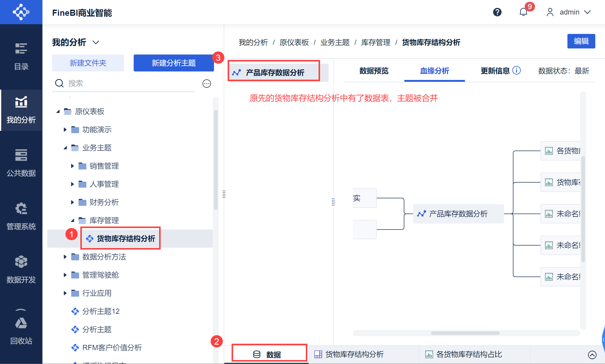Image resolution: width=605 pixels, height=364 pixels.
Task: Click the 更新信息 info circle icon
Action: (516, 71)
